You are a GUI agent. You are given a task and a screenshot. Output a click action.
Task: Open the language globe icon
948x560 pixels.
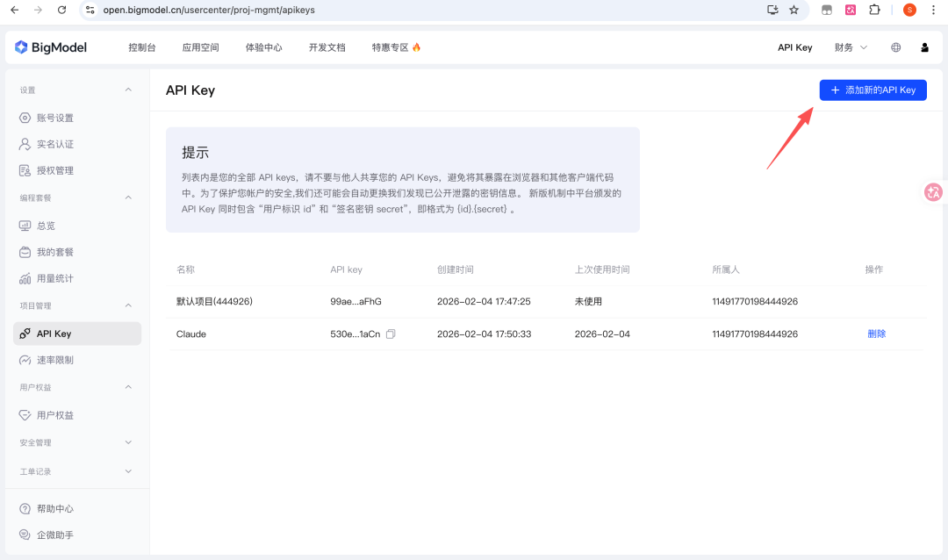[x=896, y=47]
